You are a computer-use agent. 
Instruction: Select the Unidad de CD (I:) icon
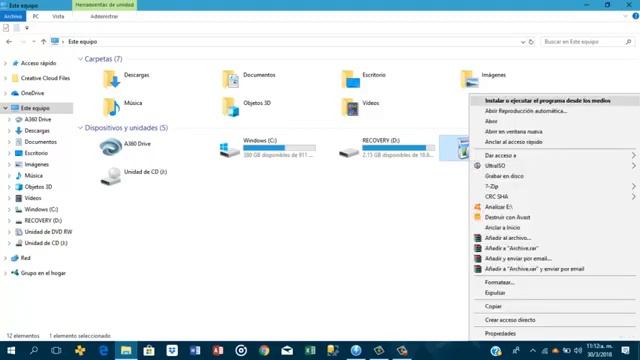(111, 176)
